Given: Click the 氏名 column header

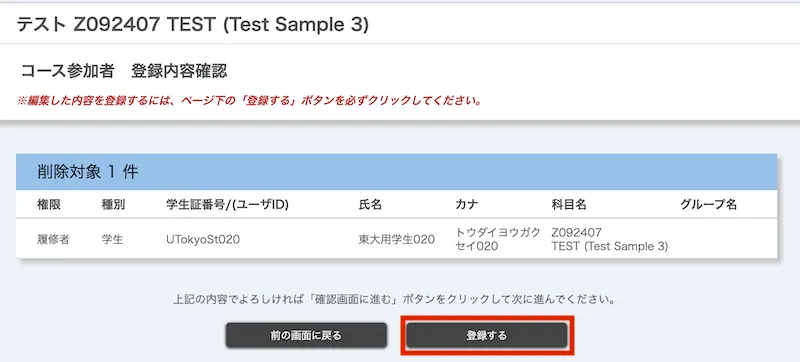Looking at the screenshot, I should click(370, 205).
